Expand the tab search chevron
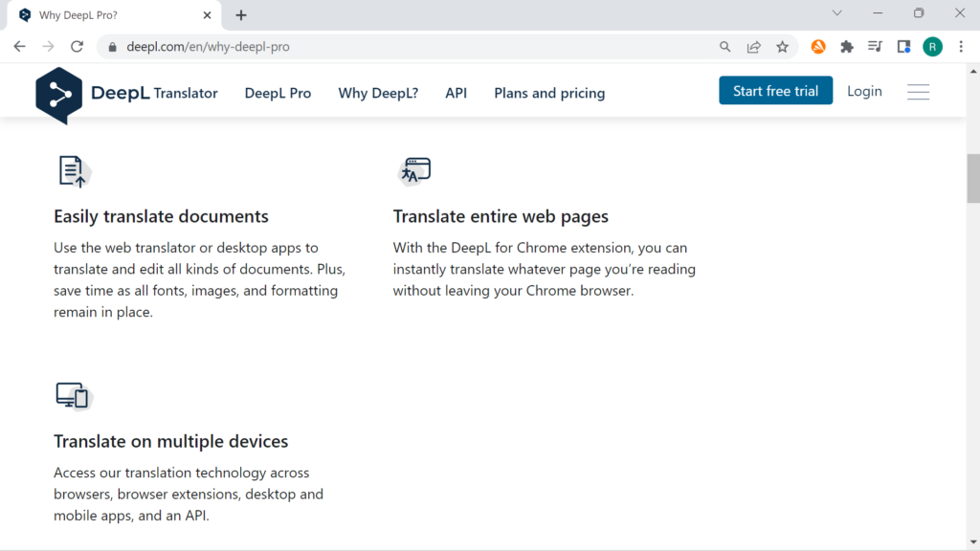Viewport: 980px width, 551px height. [837, 13]
